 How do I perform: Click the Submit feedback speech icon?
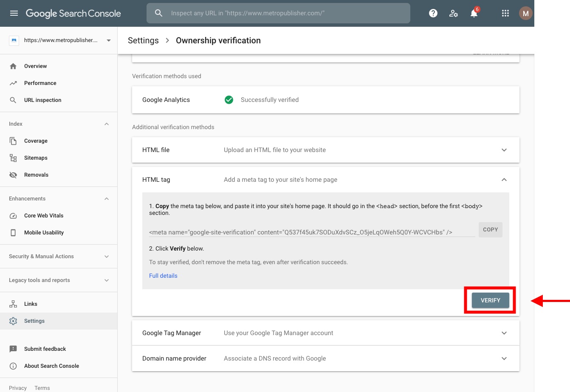tap(13, 349)
